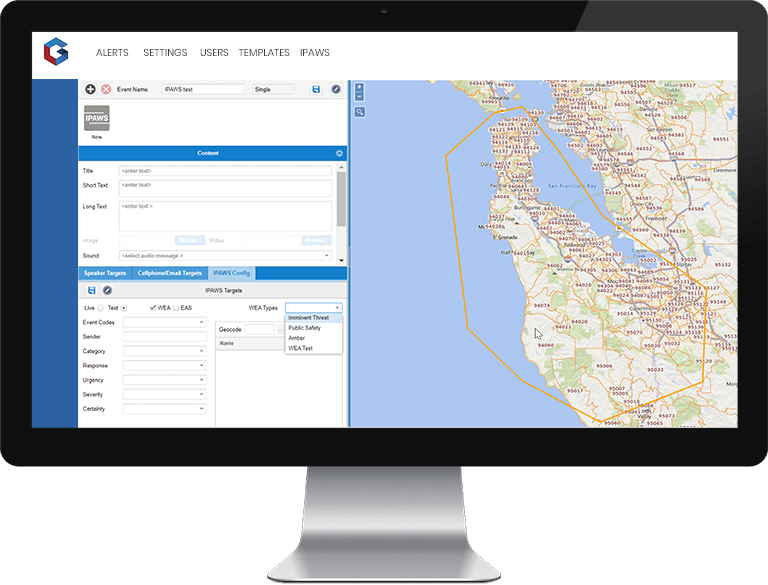
Task: Select the Test radio button
Action: click(124, 308)
